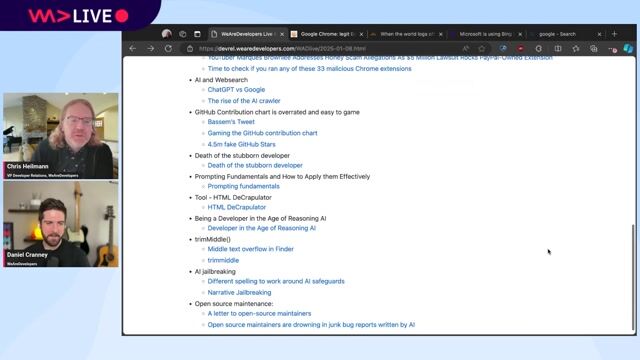The image size is (640, 360).
Task: Click Chris Heilmann's webcam video thumbnail
Action: click(x=61, y=136)
